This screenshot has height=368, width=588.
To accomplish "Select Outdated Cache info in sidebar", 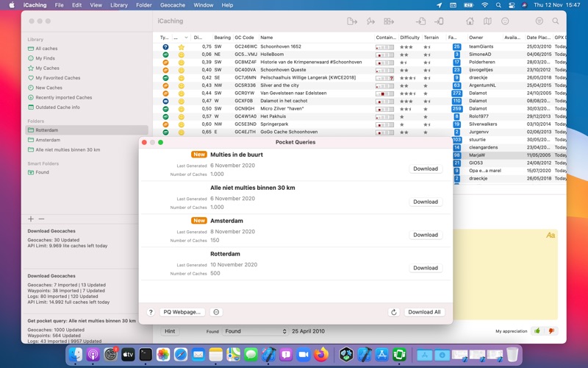I will click(x=57, y=107).
